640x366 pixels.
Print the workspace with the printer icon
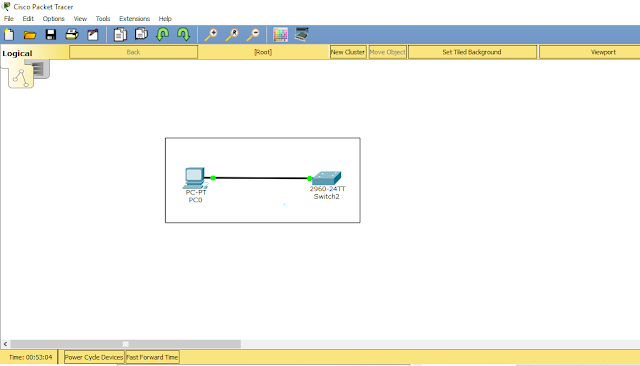tap(72, 34)
